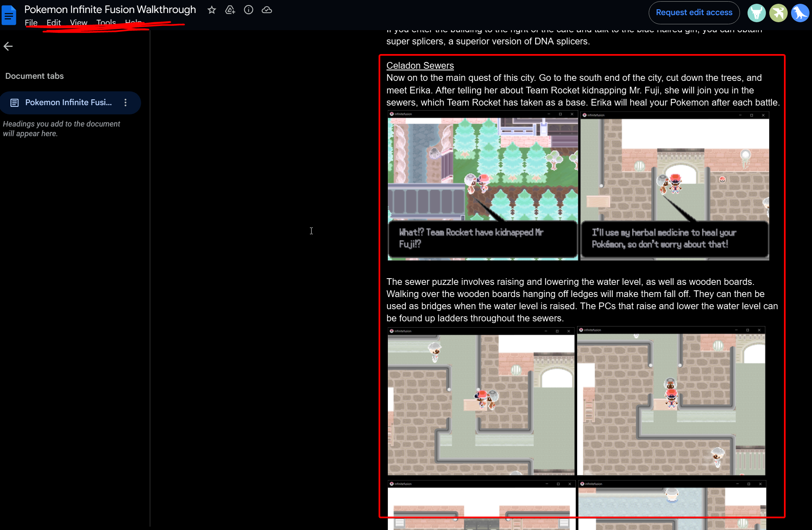Click the document title Pokemon Infinite Fusion Walkthrough
Viewport: 812px width, 530px height.
pos(110,10)
